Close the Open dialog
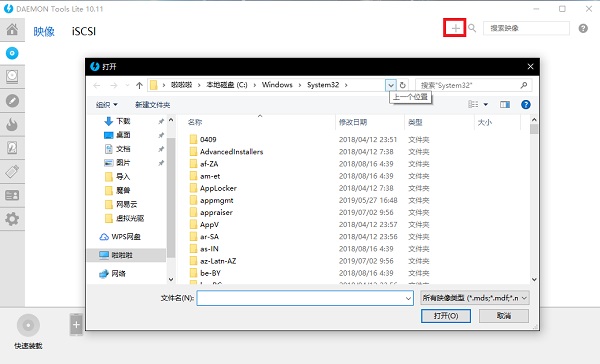600x364 pixels. 530,67
